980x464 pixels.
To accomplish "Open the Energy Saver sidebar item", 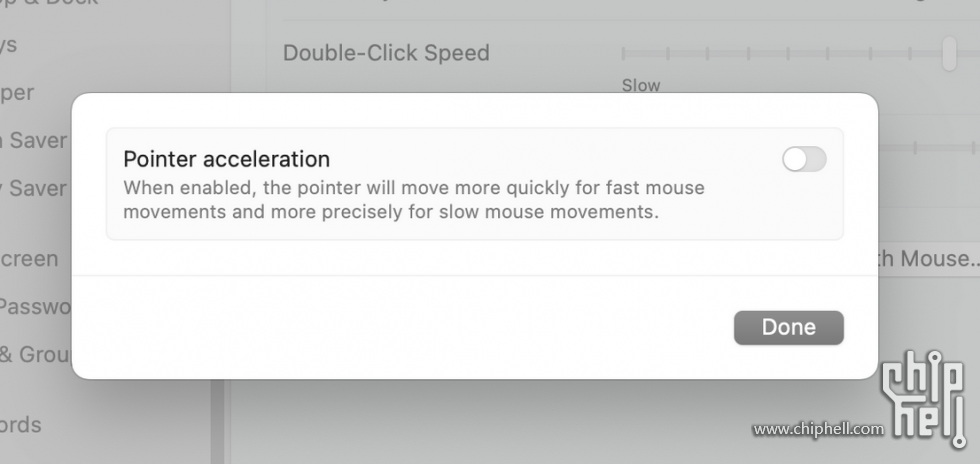I will [33, 188].
